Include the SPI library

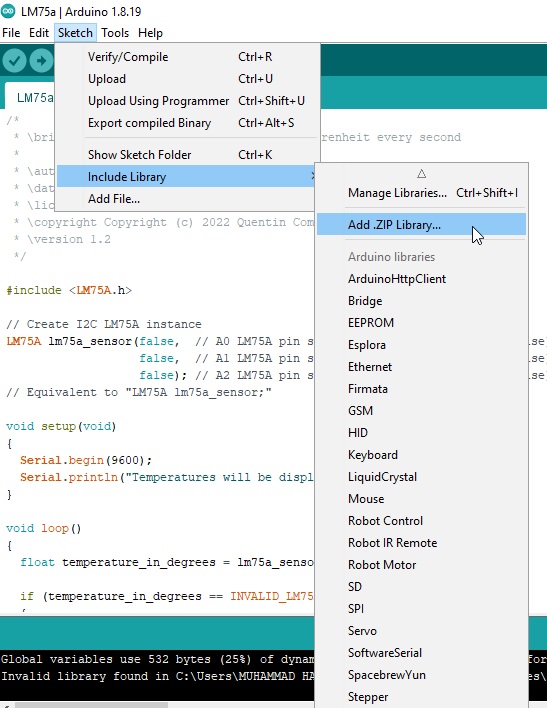(421, 609)
